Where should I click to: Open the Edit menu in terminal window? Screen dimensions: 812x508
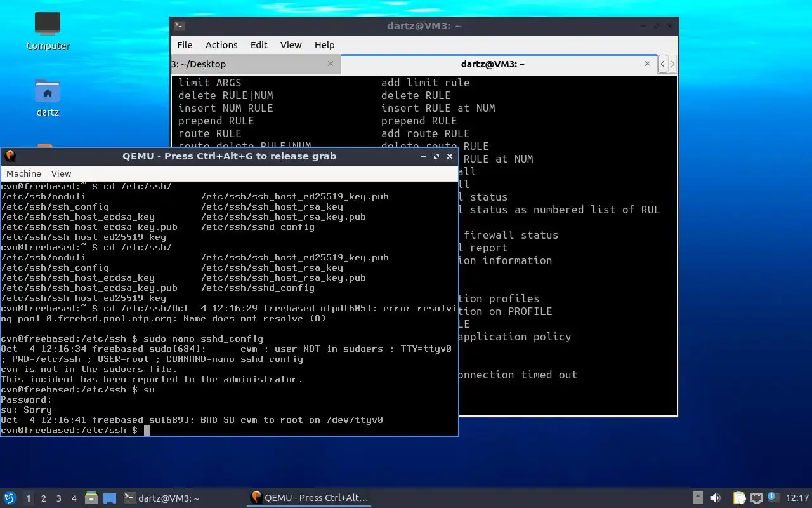pos(259,45)
